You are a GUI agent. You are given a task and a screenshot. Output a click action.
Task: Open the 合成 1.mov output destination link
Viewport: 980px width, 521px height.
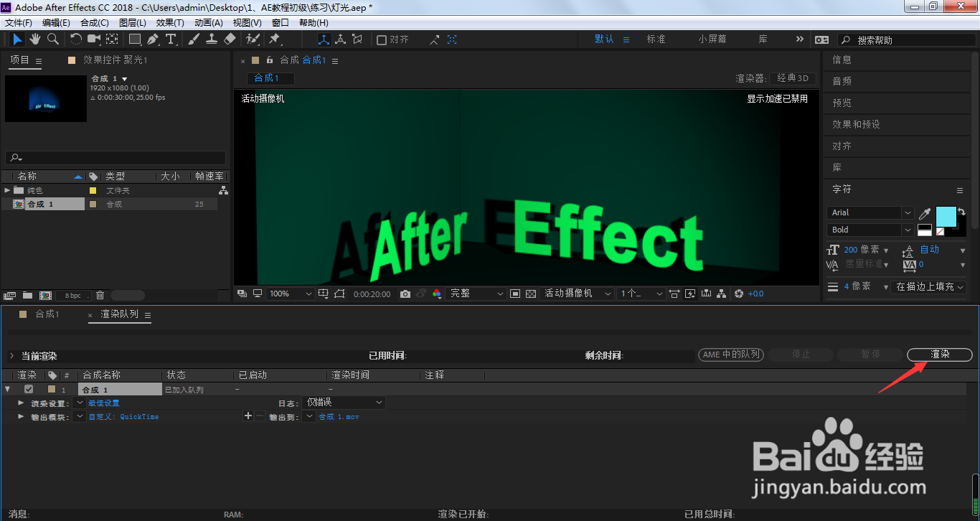point(339,417)
